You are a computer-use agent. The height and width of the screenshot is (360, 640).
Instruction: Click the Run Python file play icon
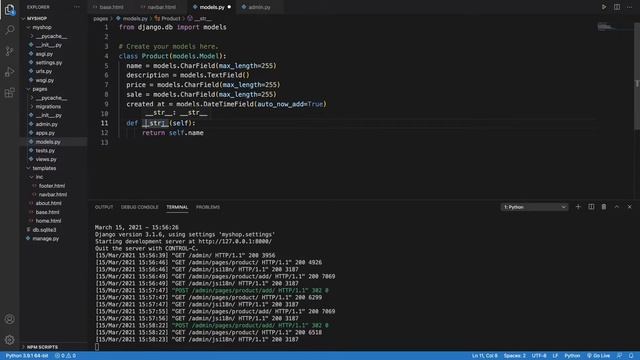[604, 7]
